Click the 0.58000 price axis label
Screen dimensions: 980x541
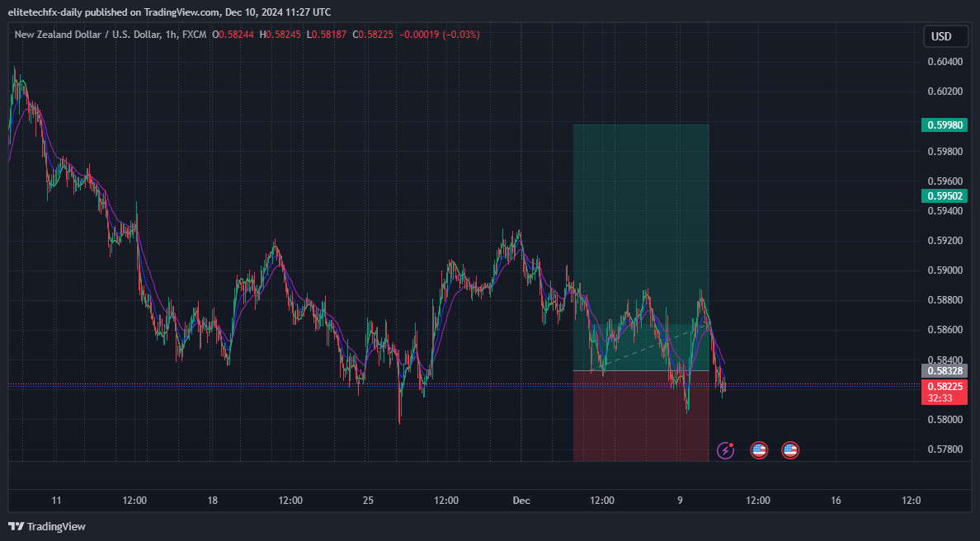click(x=945, y=419)
